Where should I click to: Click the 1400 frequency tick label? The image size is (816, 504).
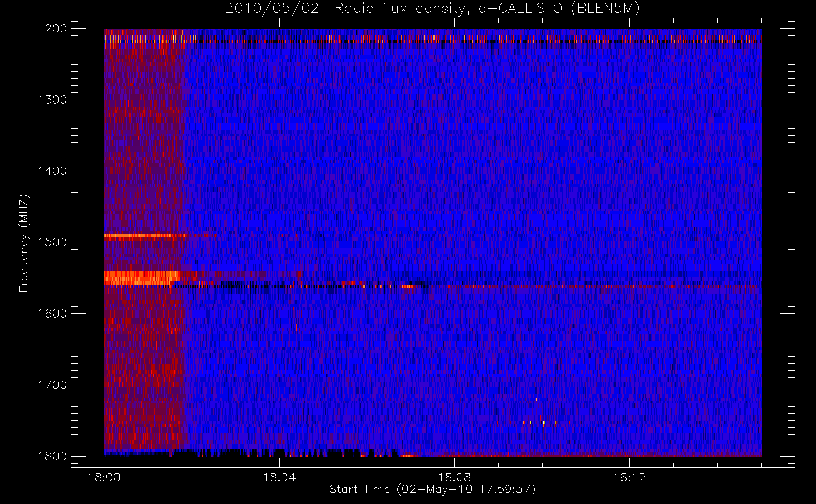click(52, 171)
